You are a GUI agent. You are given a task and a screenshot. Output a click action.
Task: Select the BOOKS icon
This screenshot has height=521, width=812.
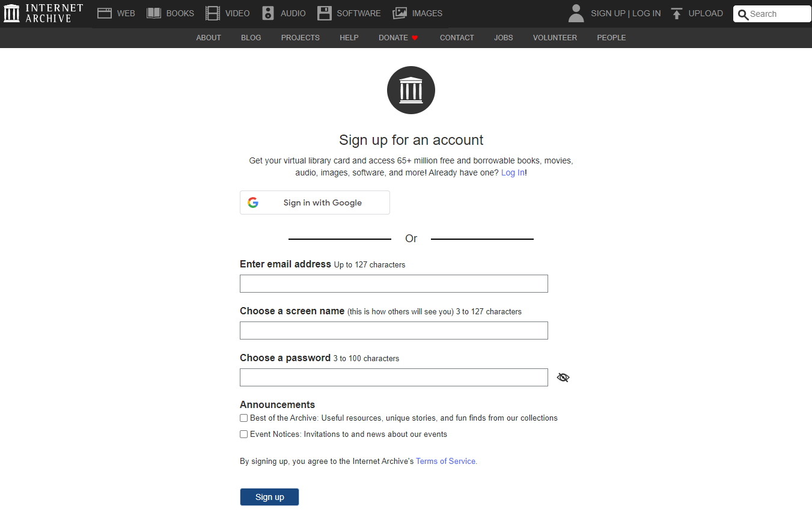pyautogui.click(x=153, y=12)
